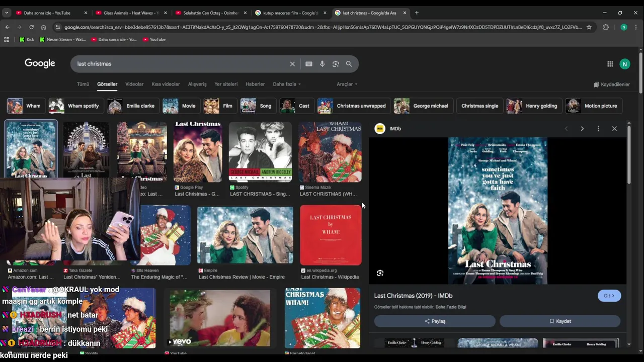Search inside image with Lens overlay icon
644x362 pixels.
[380, 273]
